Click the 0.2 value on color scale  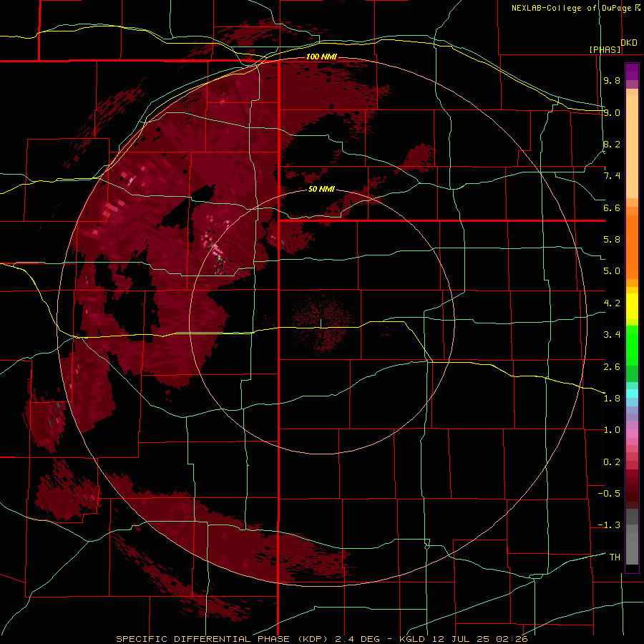[x=612, y=462]
